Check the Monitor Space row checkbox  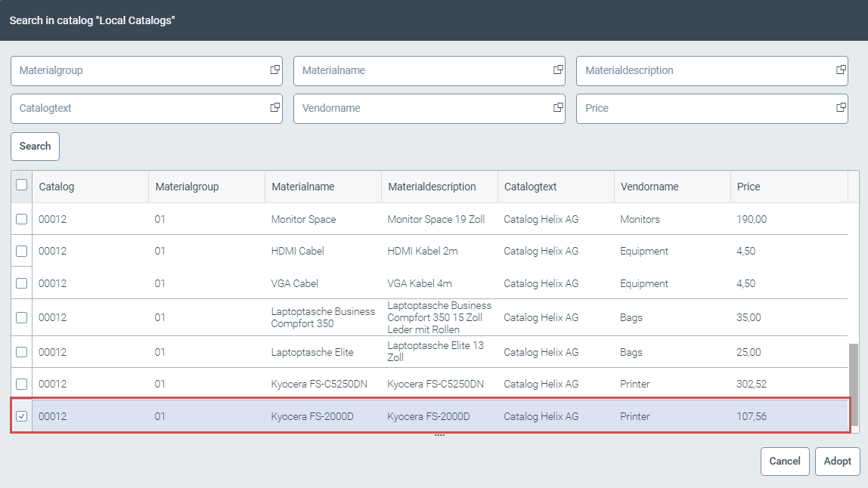click(x=22, y=219)
